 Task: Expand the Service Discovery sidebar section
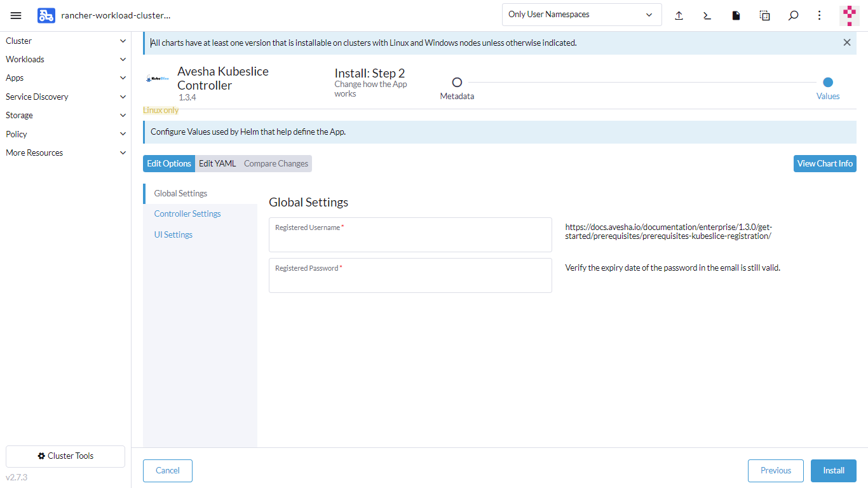coord(65,97)
